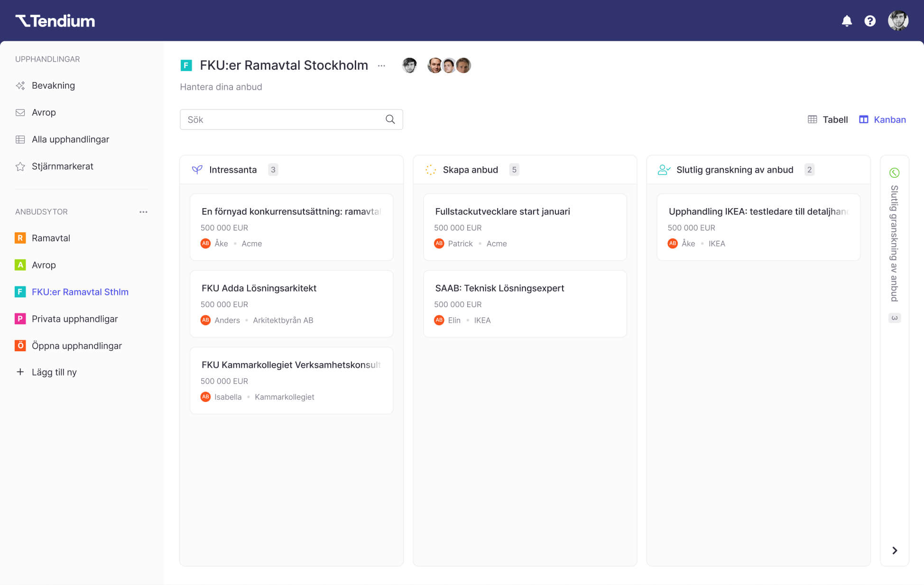Open Stjärnmarkerat via the star icon
Image resolution: width=924 pixels, height=585 pixels.
tap(20, 166)
